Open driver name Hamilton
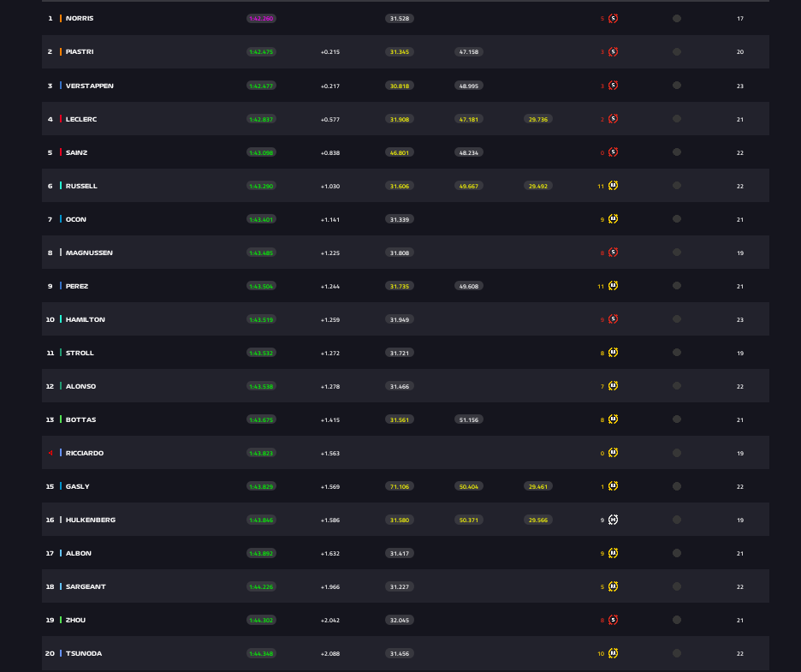 (x=85, y=319)
